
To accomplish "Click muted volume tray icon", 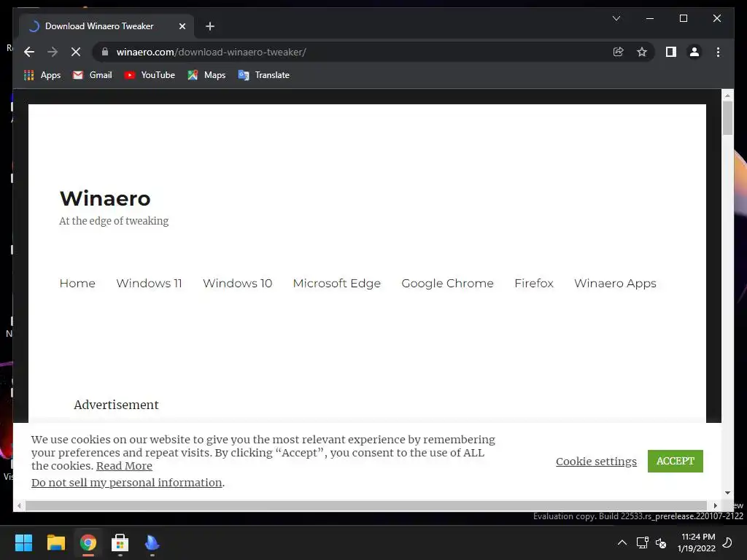I will pos(661,542).
